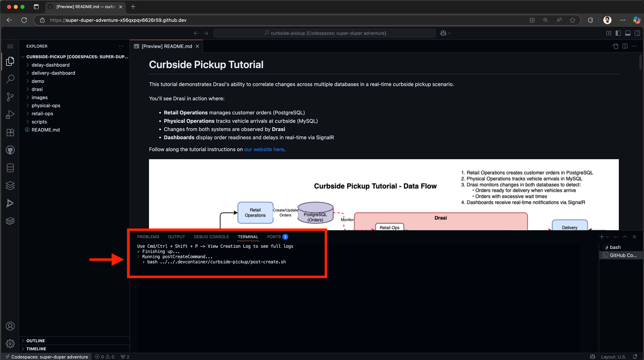The image size is (644, 360).
Task: Switch to the PROBLEMS tab
Action: (x=148, y=237)
